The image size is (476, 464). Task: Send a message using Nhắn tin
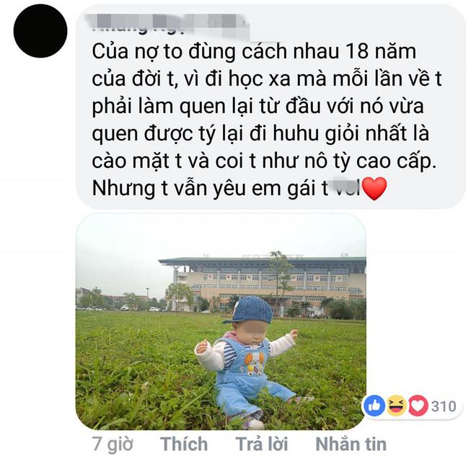click(351, 444)
